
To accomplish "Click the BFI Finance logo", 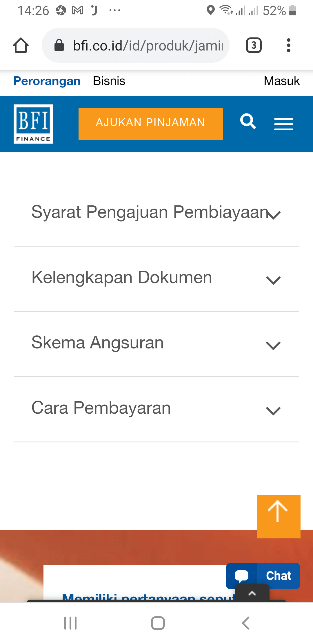I will point(33,124).
